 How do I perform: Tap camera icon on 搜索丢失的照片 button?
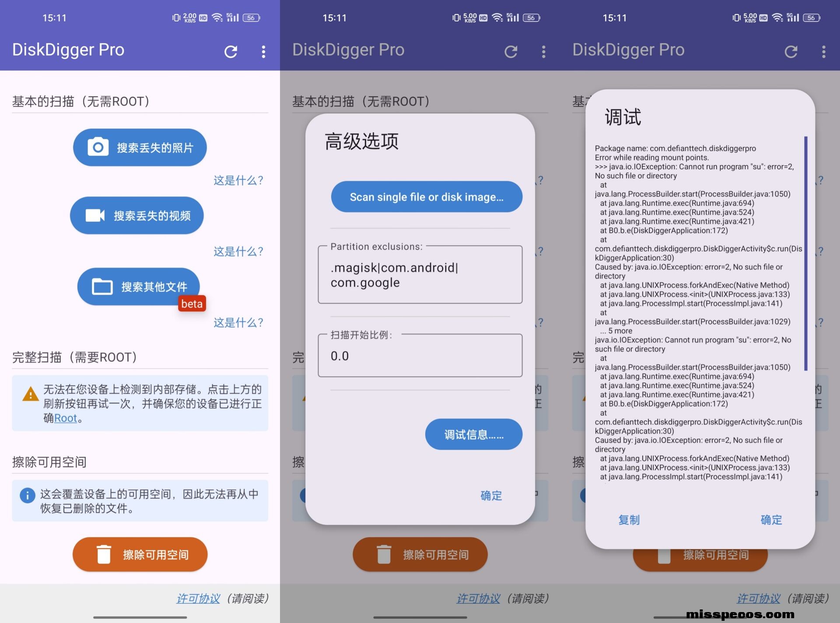[x=98, y=147]
